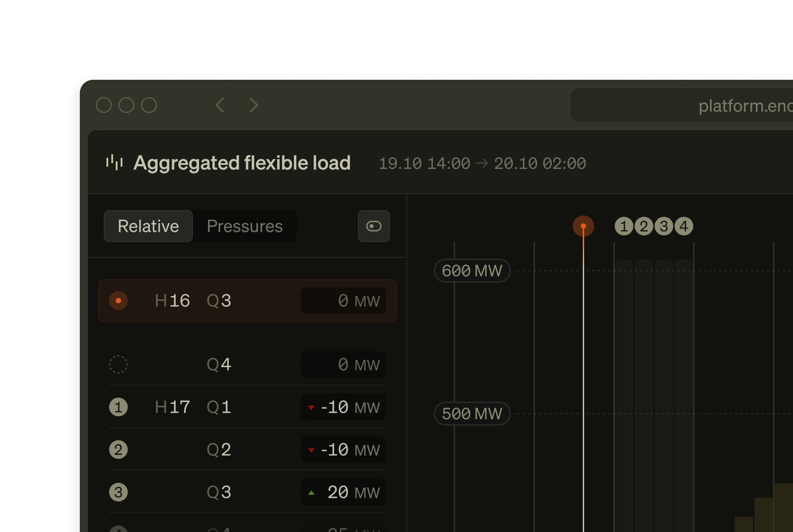Click the numbered badge 2 beside the Q2 row
793x532 pixels.
tap(118, 450)
